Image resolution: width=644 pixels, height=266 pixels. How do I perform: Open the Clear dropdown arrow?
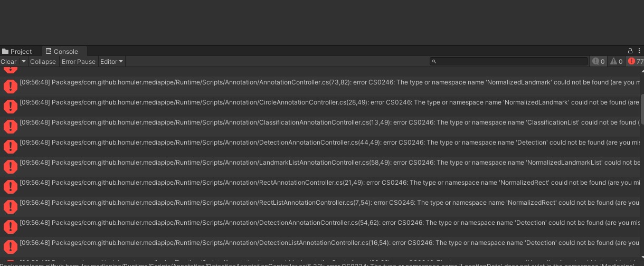[x=23, y=62]
